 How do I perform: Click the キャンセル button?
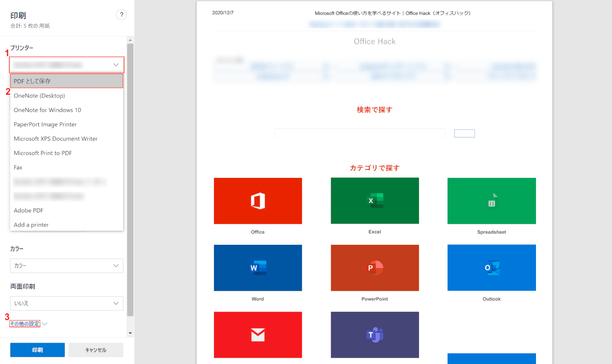96,350
